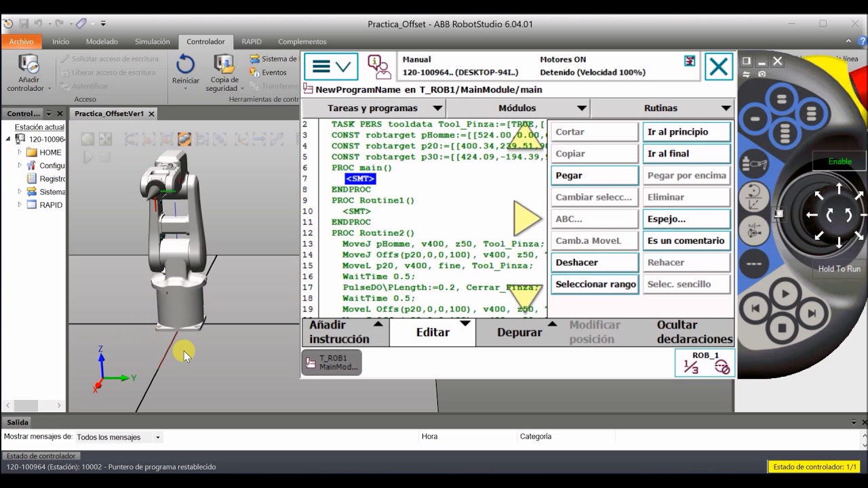
Task: Open the Tareas y programas dropdown
Action: point(373,108)
